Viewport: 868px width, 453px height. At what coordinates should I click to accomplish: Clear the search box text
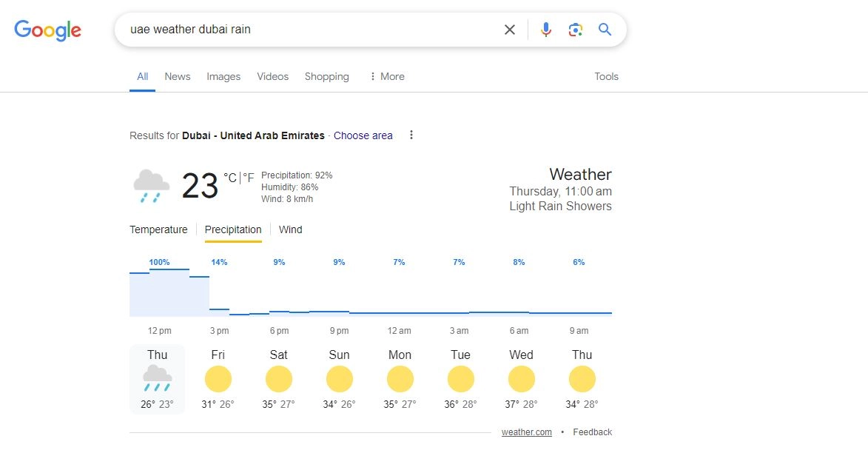[510, 30]
